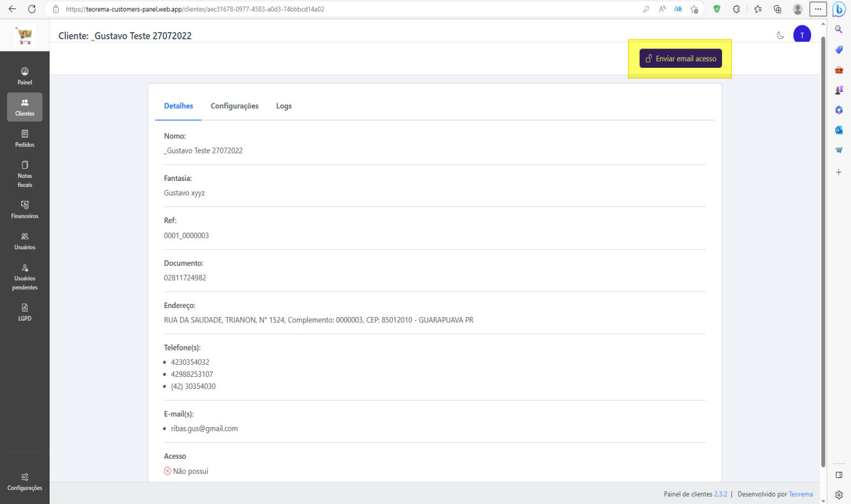Toggle dark mode moon icon
This screenshot has width=851, height=504.
[x=781, y=35]
